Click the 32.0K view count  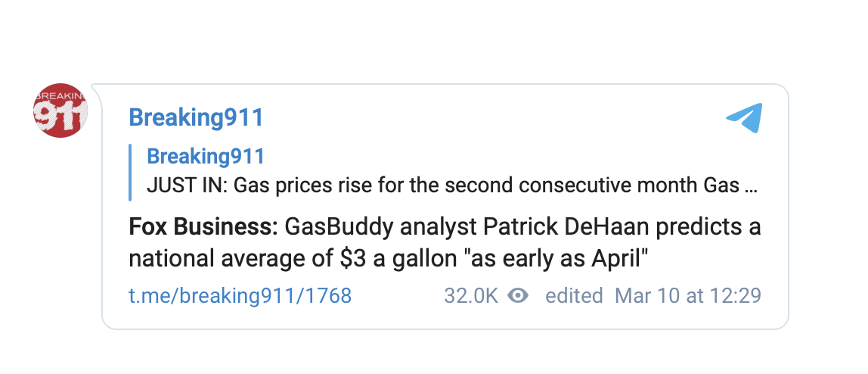click(470, 295)
